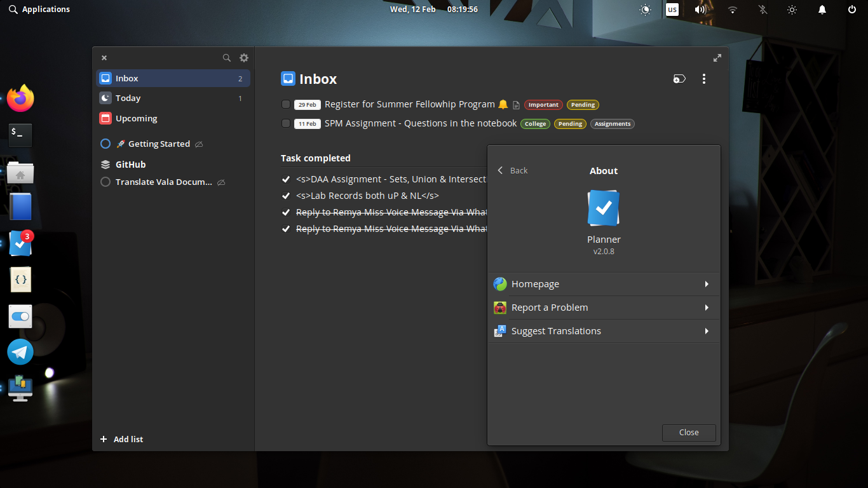Click the green College label

536,124
